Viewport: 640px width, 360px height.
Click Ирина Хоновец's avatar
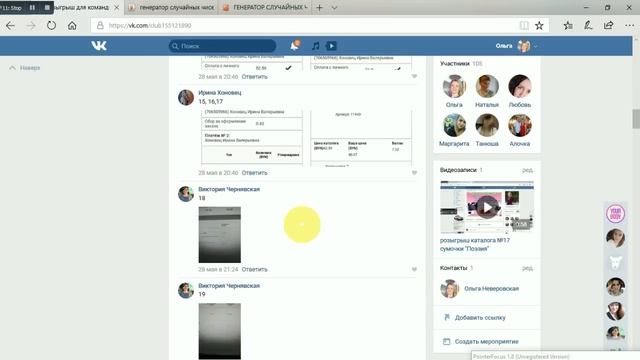point(186,98)
